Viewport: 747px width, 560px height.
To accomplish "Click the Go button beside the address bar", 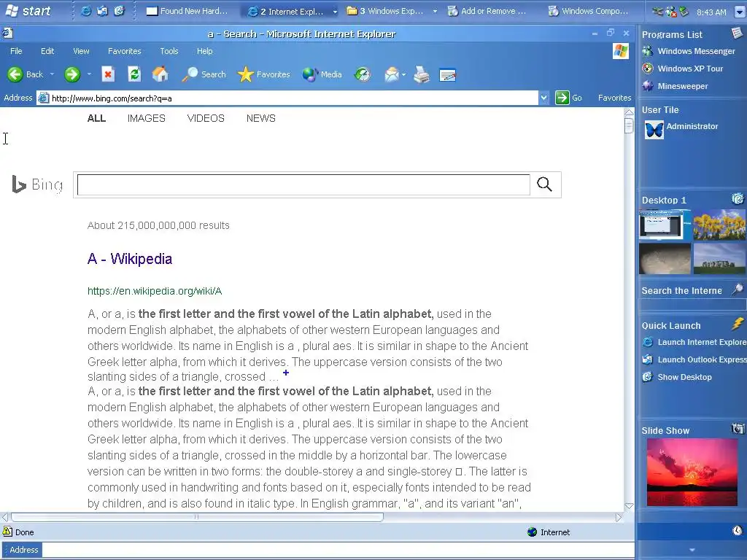I will (569, 98).
